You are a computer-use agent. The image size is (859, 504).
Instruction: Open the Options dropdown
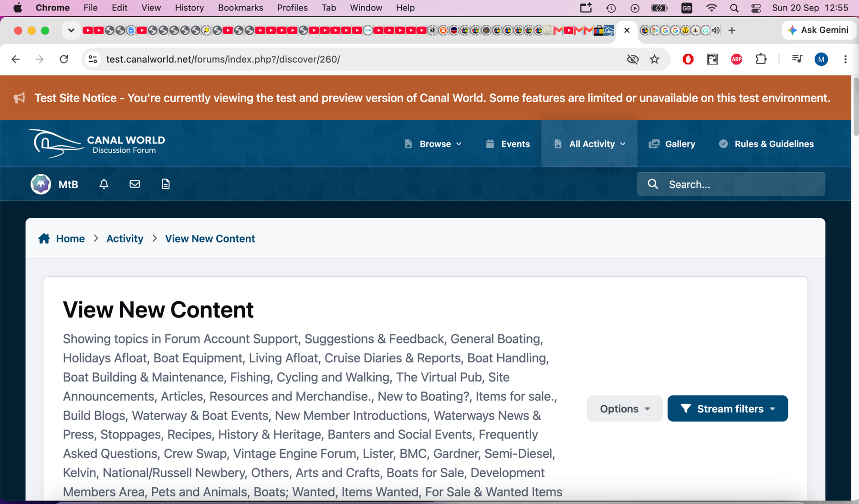[625, 409]
